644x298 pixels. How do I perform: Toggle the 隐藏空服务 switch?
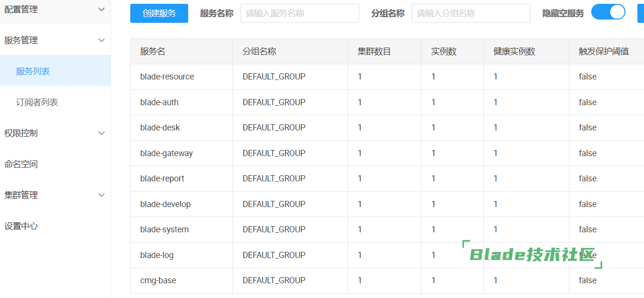(608, 12)
